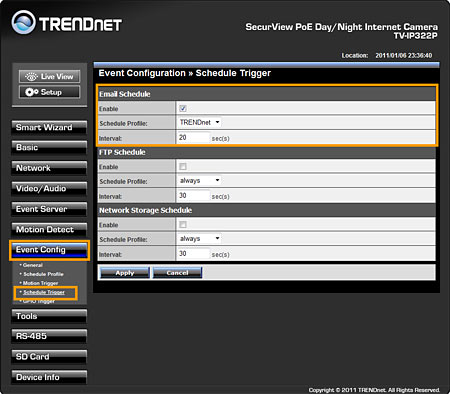This screenshot has width=450, height=394.
Task: Enable the FTP Schedule checkbox
Action: 183,166
